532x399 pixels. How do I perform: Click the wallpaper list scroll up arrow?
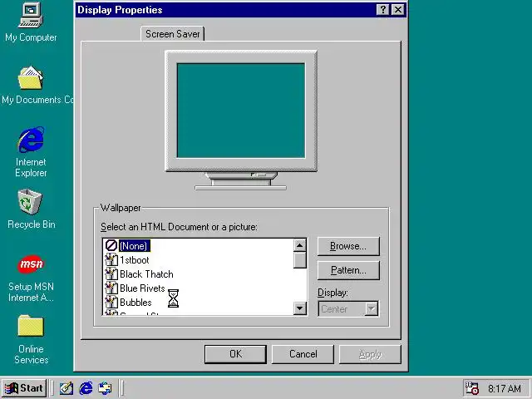click(x=299, y=245)
